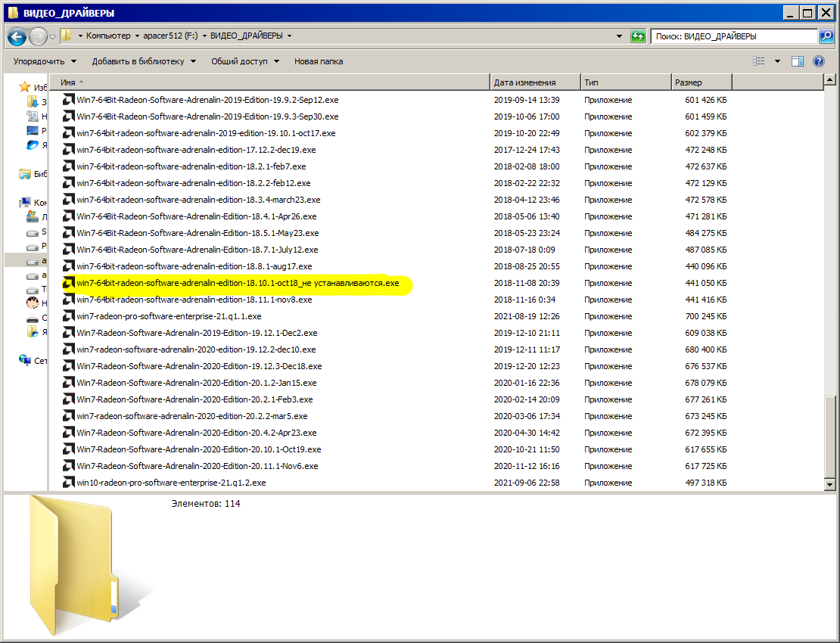
Task: Select file ending 20.2.1-Feb3.exe
Action: tap(194, 399)
